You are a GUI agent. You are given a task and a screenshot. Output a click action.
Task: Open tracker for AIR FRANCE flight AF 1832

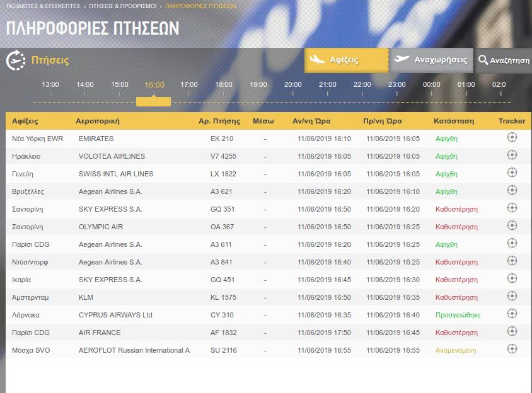tap(512, 331)
